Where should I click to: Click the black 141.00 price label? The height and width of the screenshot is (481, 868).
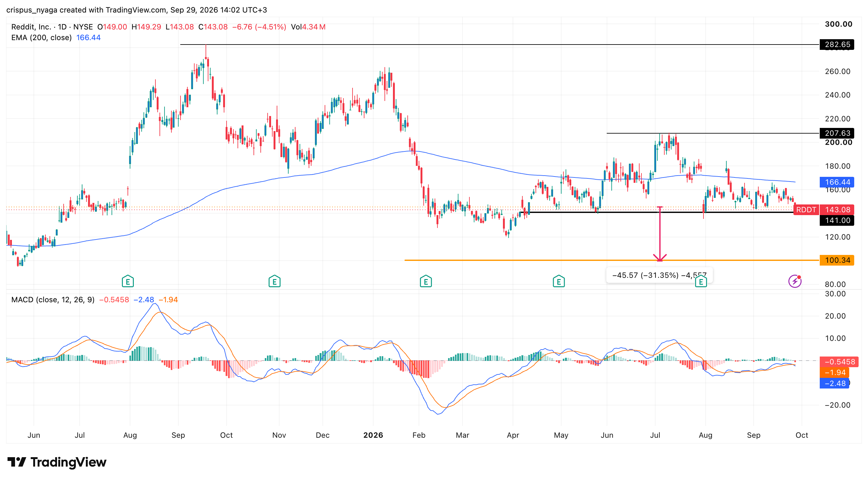pyautogui.click(x=837, y=220)
